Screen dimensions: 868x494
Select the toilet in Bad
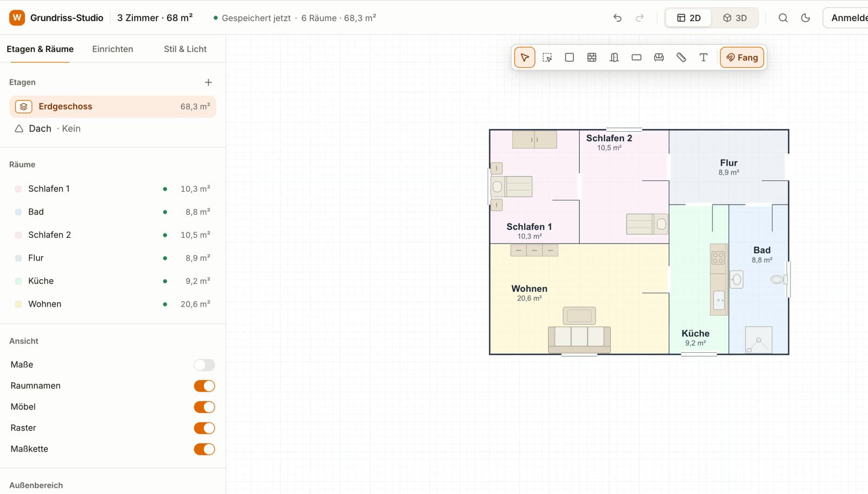[x=778, y=280]
